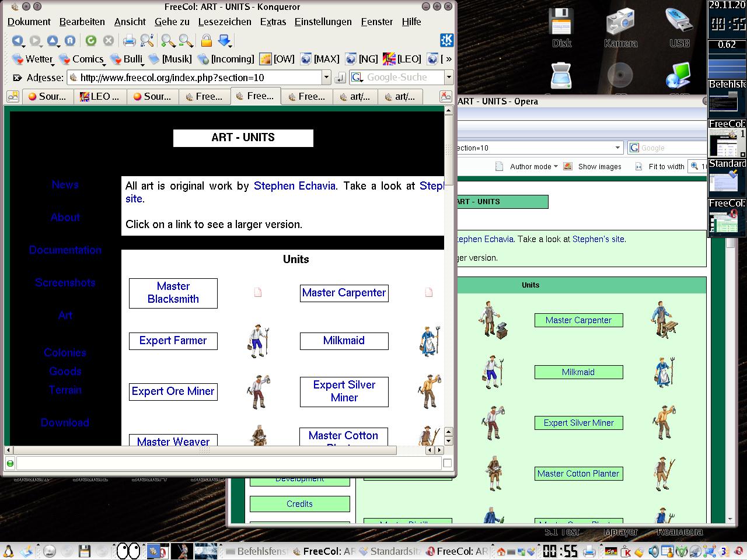The width and height of the screenshot is (747, 560).
Task: Open the Bearbeiten menu
Action: [82, 22]
